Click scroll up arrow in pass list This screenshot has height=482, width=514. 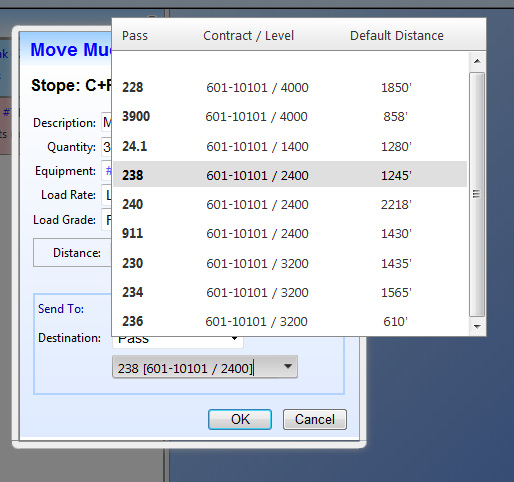(477, 61)
